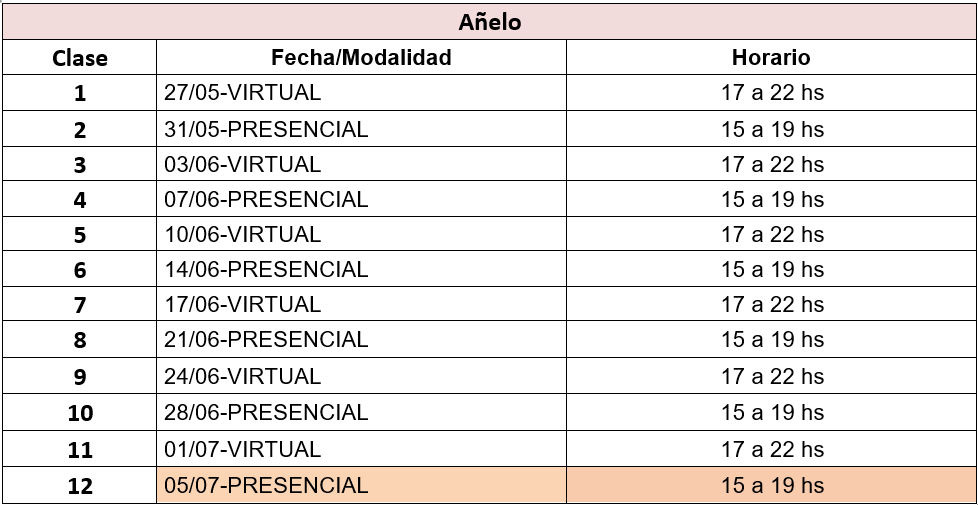Select the 14/06-PRESENCIAL date cell

tap(361, 269)
